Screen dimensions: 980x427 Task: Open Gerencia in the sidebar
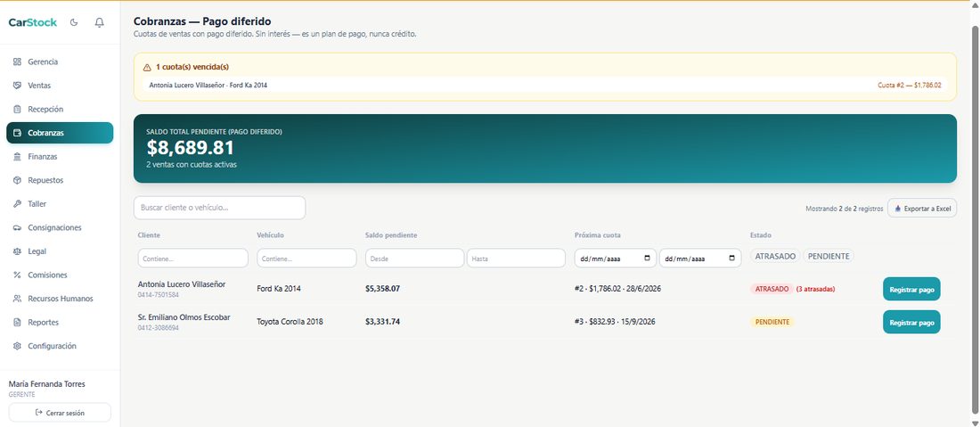(60, 62)
